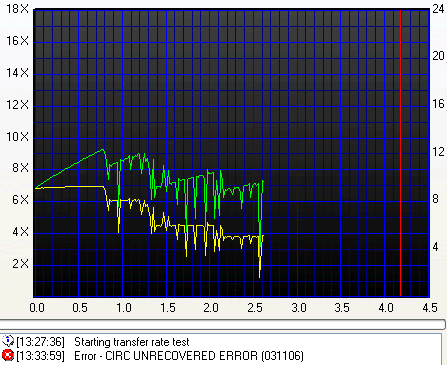
Task: Select the Starting transfer rate test log line
Action: pos(96,342)
